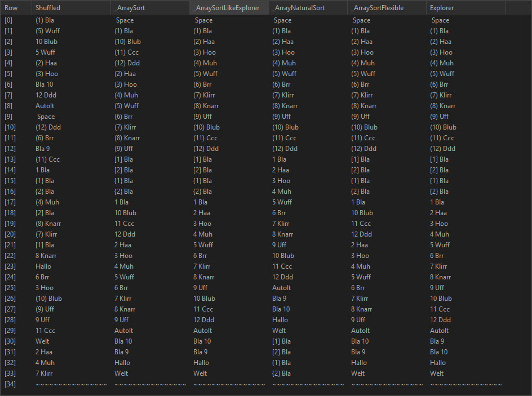Click "Space" cell in the Explorer column

(440, 20)
